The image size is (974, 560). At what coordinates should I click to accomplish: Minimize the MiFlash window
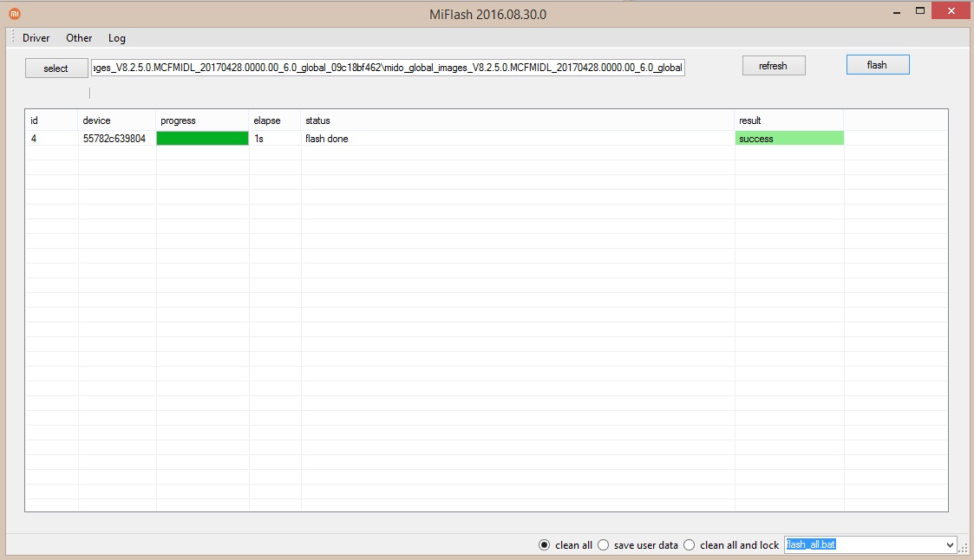pyautogui.click(x=897, y=12)
